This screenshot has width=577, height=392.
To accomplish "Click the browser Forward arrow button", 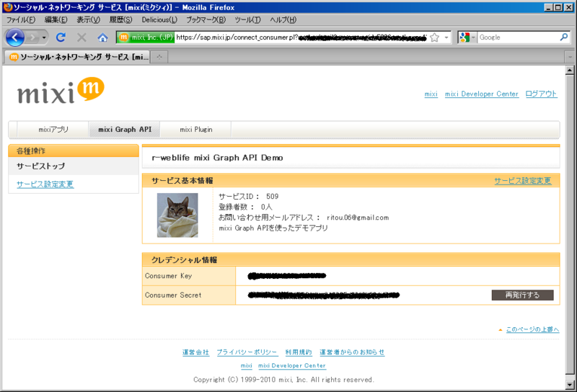I will 32,37.
